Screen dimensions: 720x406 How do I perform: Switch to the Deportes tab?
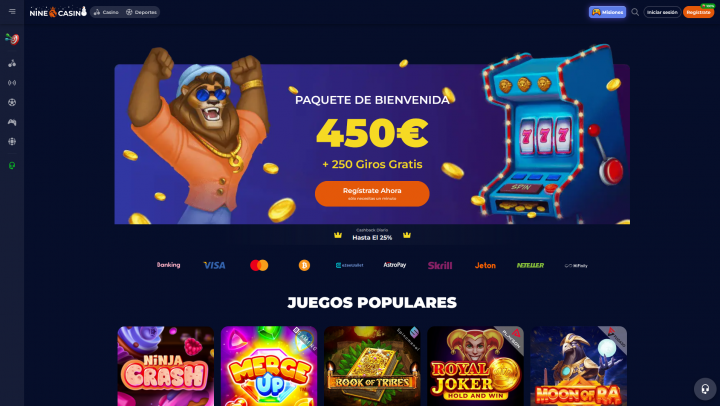(x=141, y=12)
